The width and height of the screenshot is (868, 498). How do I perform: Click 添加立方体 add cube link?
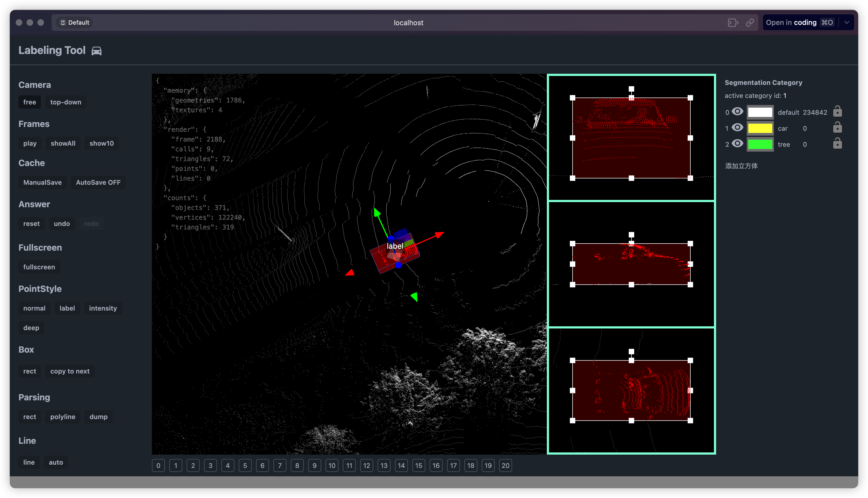point(741,166)
